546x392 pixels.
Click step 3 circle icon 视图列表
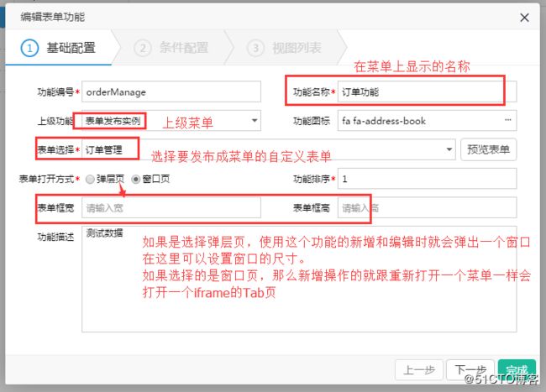[x=255, y=48]
